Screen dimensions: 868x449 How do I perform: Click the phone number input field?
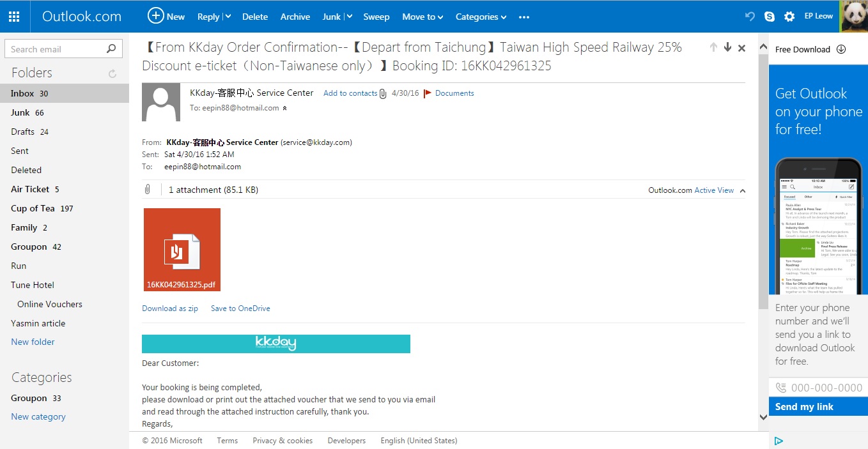click(x=818, y=388)
